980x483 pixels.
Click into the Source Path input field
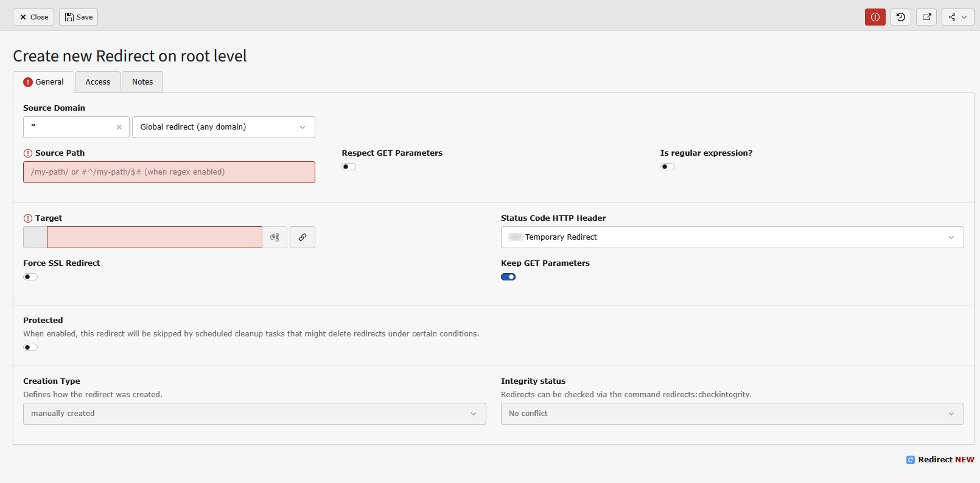pyautogui.click(x=169, y=172)
